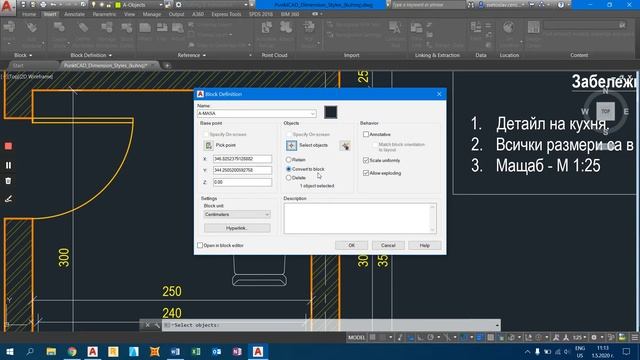Click the trash delete recording icon

[x=8, y=181]
